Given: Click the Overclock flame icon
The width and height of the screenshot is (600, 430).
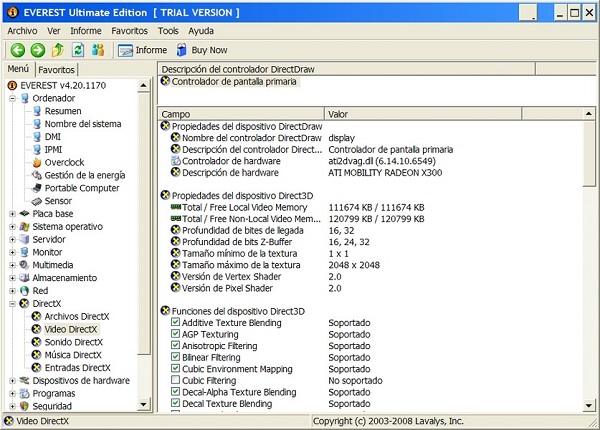Looking at the screenshot, I should pos(37,162).
